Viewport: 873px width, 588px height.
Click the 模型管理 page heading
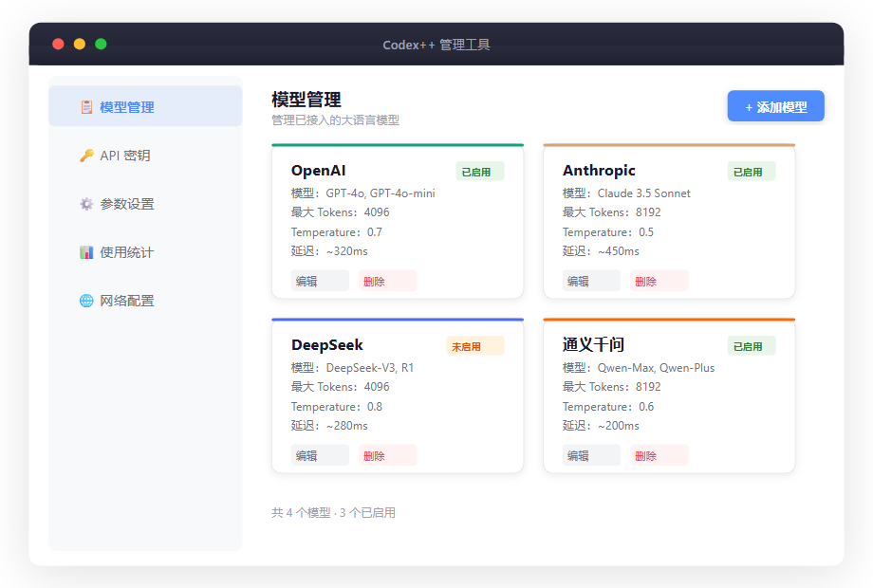tap(306, 100)
